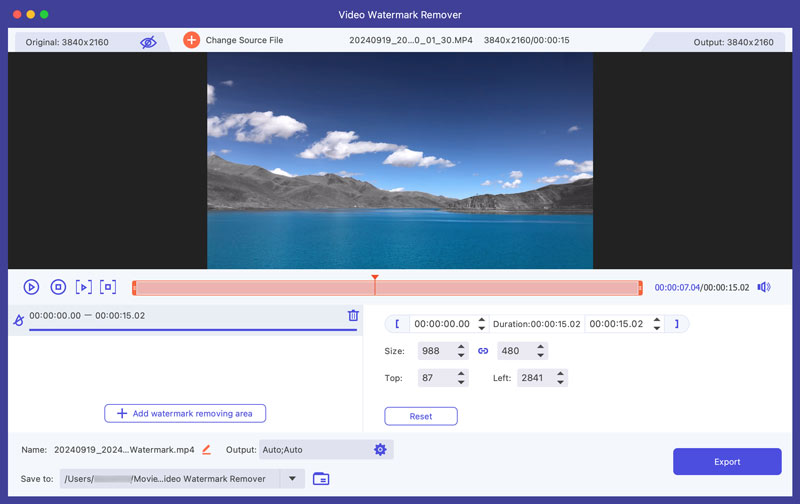The width and height of the screenshot is (800, 504).
Task: Click the orange plus Change Source File icon
Action: point(191,40)
